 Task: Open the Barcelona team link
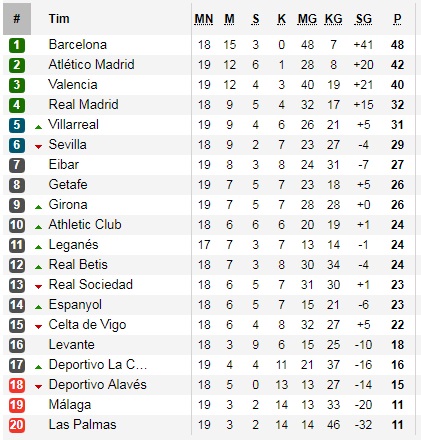78,44
